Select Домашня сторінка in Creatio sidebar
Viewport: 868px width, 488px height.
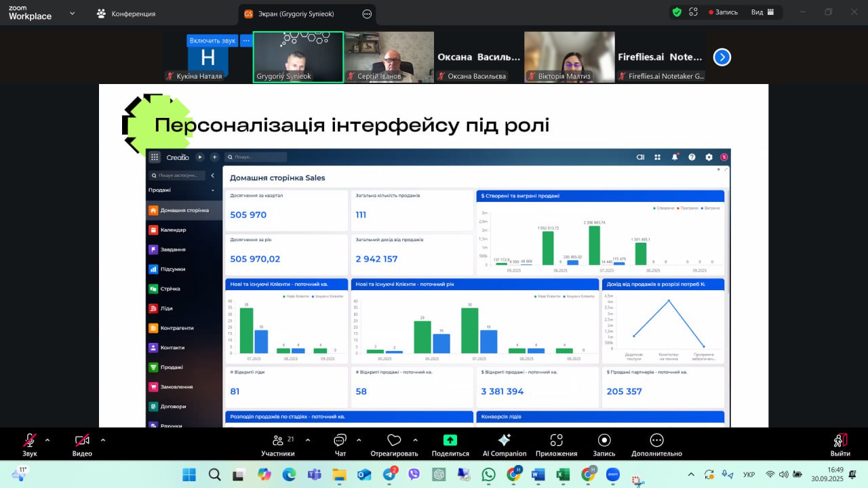[184, 210]
